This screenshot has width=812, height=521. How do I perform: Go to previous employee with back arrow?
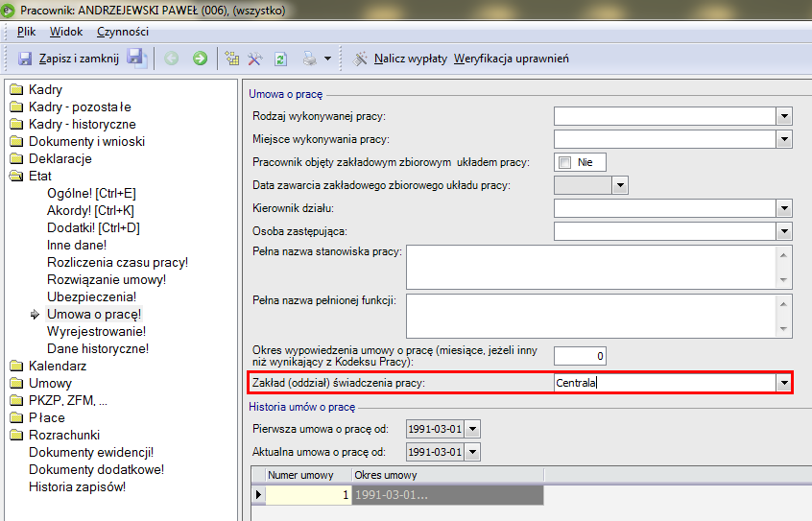coord(172,59)
